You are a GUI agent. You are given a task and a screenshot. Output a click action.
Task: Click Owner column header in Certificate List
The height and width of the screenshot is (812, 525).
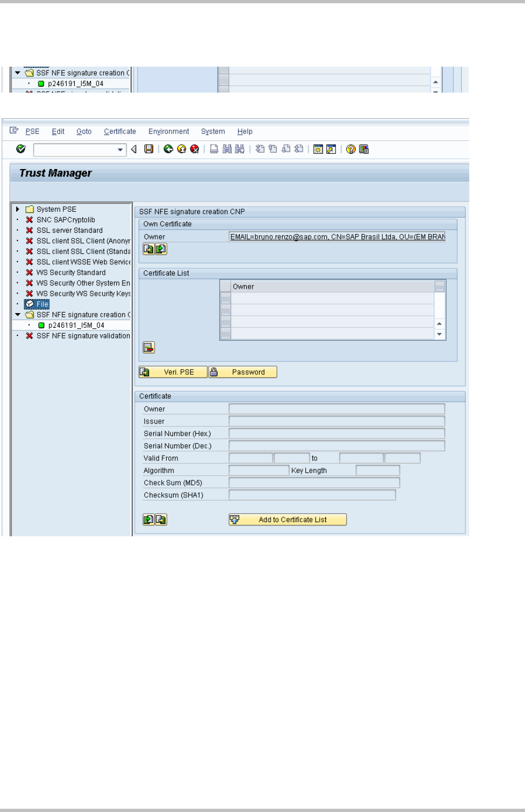click(333, 287)
